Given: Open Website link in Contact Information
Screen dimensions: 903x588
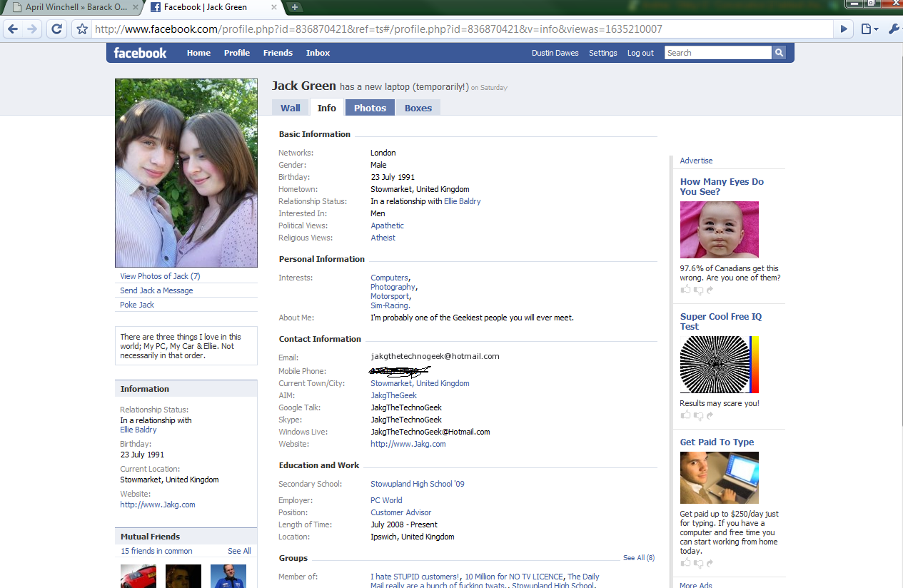Looking at the screenshot, I should click(408, 444).
